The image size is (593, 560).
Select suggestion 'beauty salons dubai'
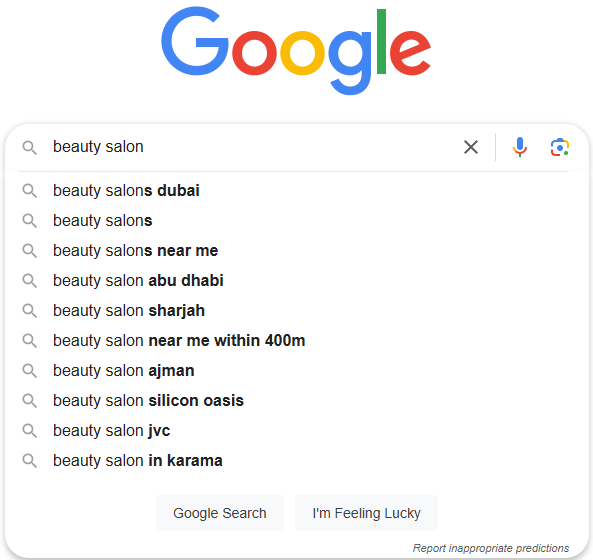(296, 191)
